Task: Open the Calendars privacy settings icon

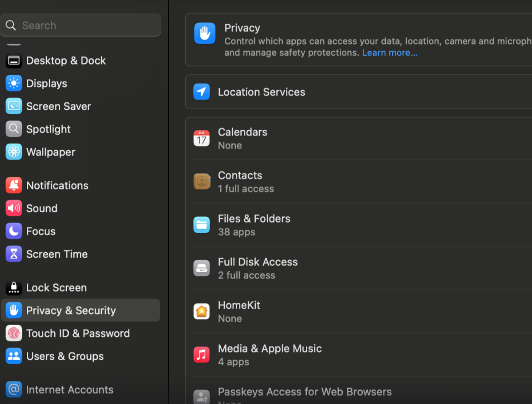Action: coord(202,138)
